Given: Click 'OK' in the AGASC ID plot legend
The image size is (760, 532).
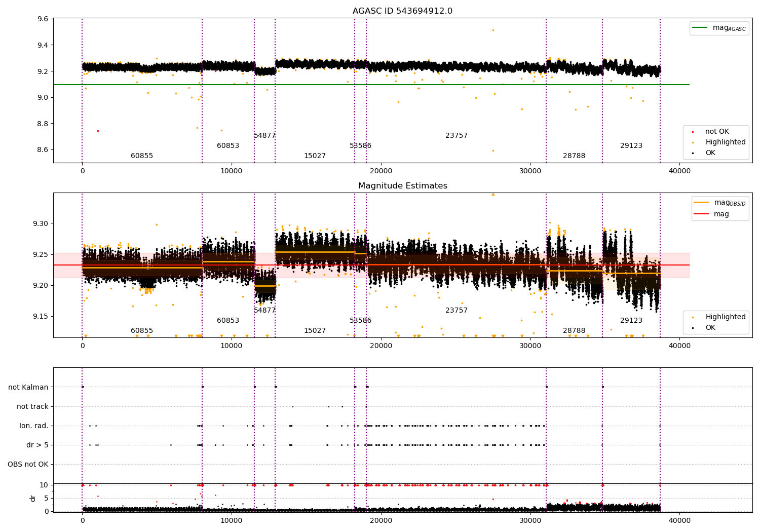Looking at the screenshot, I should (710, 153).
